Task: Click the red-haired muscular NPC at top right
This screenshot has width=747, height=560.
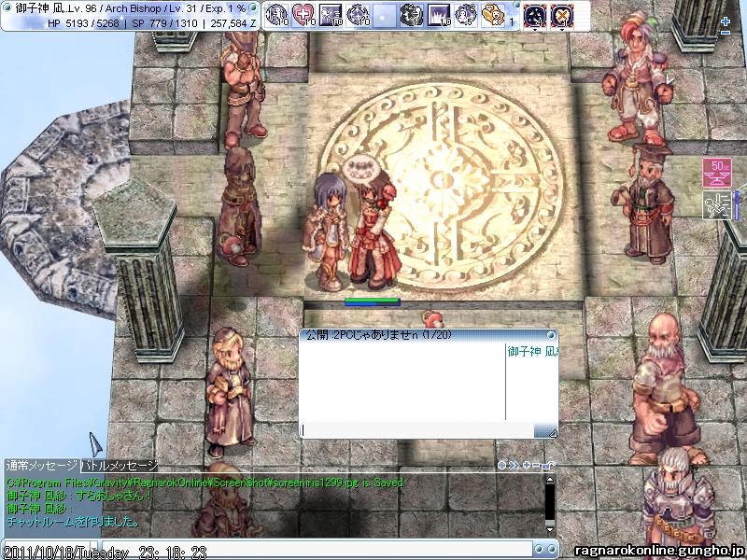Action: coord(636,77)
